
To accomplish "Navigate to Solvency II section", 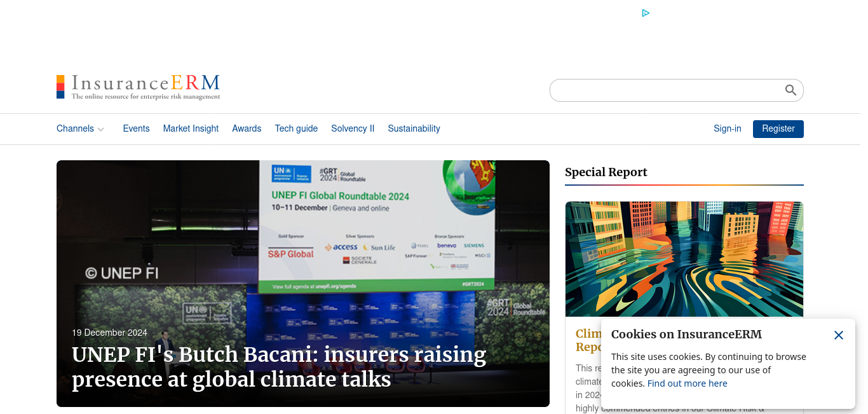I will [x=353, y=128].
